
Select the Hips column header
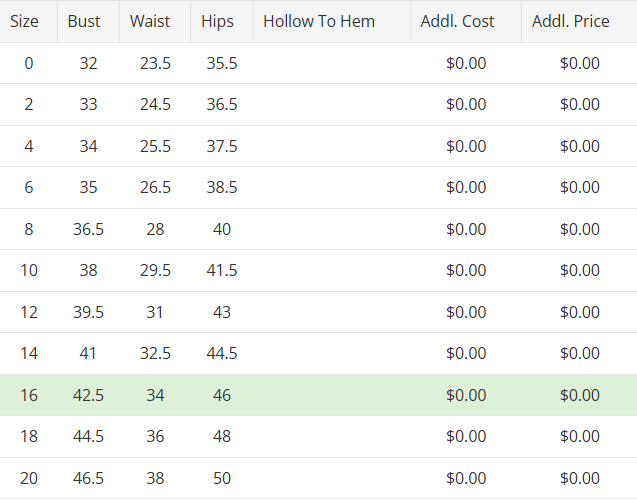217,21
